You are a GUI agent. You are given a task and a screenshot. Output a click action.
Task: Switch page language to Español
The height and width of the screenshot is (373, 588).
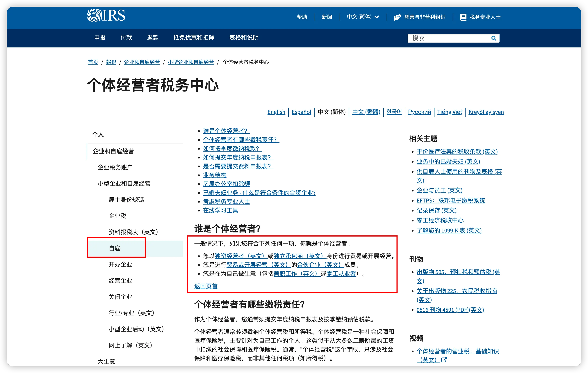click(x=301, y=112)
